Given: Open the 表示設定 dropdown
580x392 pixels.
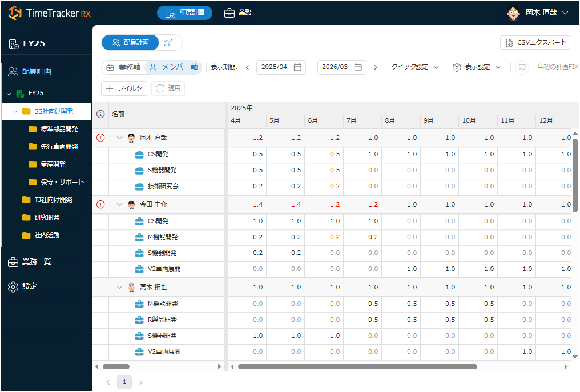Looking at the screenshot, I should [477, 67].
